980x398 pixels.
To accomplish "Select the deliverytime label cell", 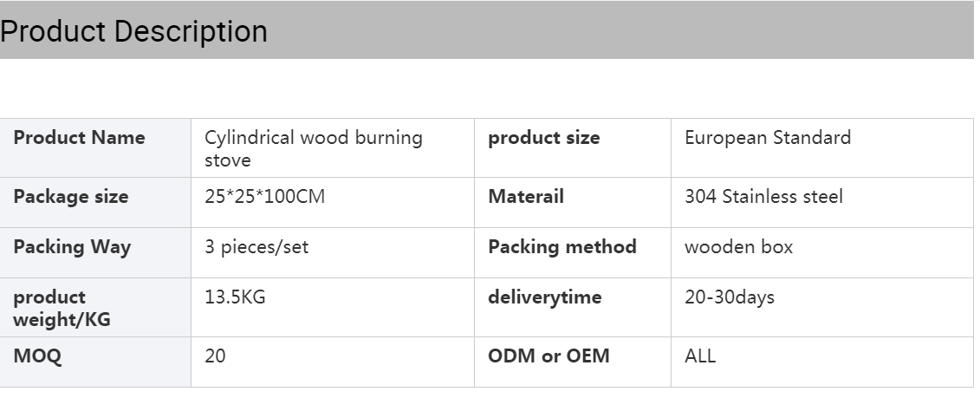I will click(573, 307).
